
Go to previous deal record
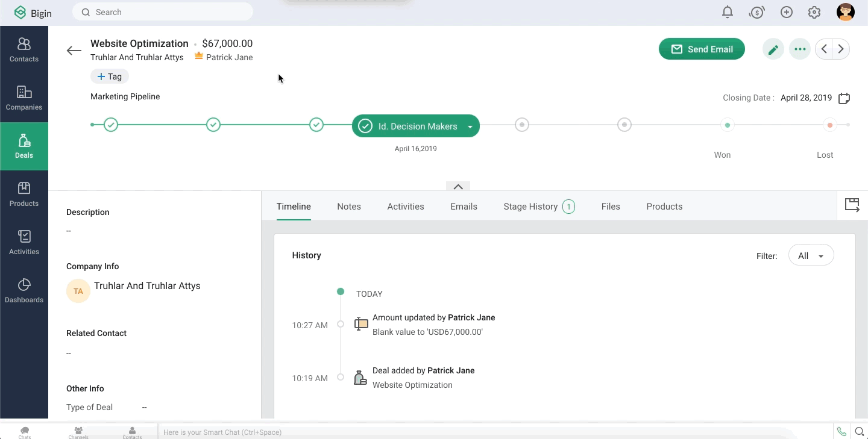pos(824,49)
